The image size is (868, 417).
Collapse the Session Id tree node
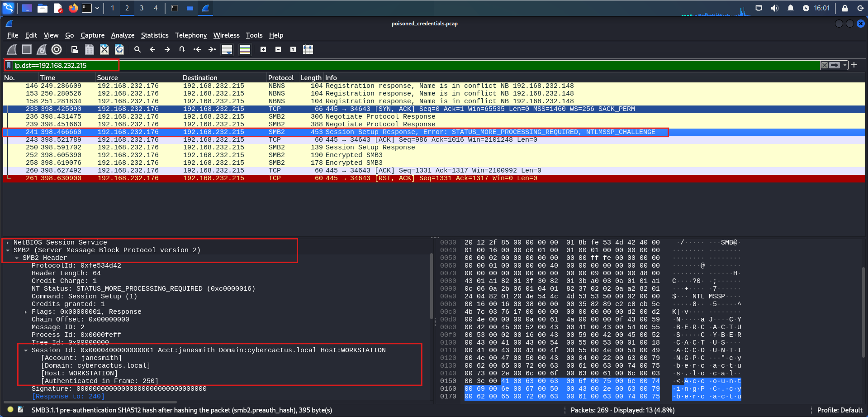(26, 350)
